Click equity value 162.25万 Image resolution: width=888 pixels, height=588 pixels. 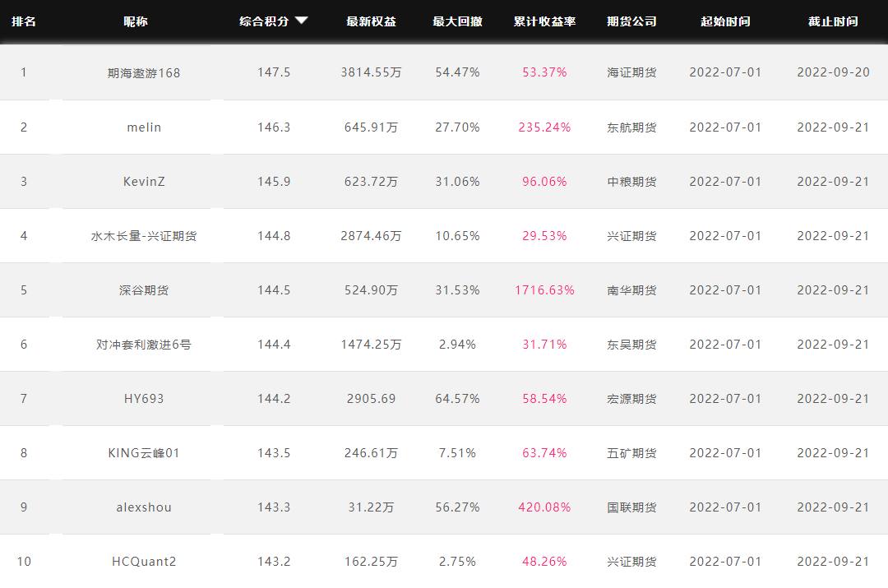[372, 562]
